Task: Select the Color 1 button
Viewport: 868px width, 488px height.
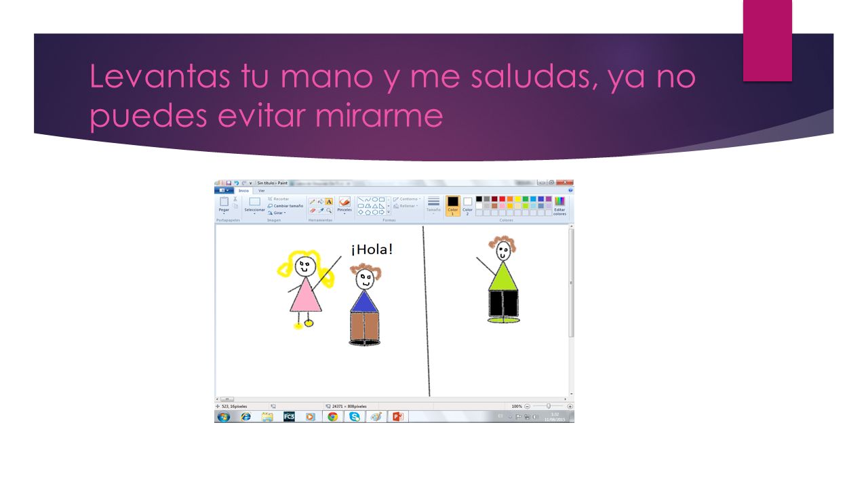Action: pyautogui.click(x=453, y=205)
